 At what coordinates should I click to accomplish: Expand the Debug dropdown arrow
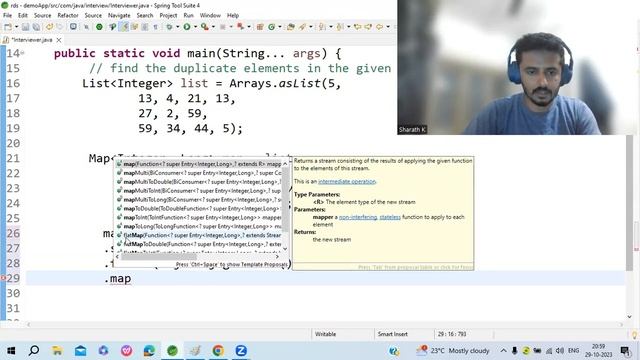tap(177, 27)
